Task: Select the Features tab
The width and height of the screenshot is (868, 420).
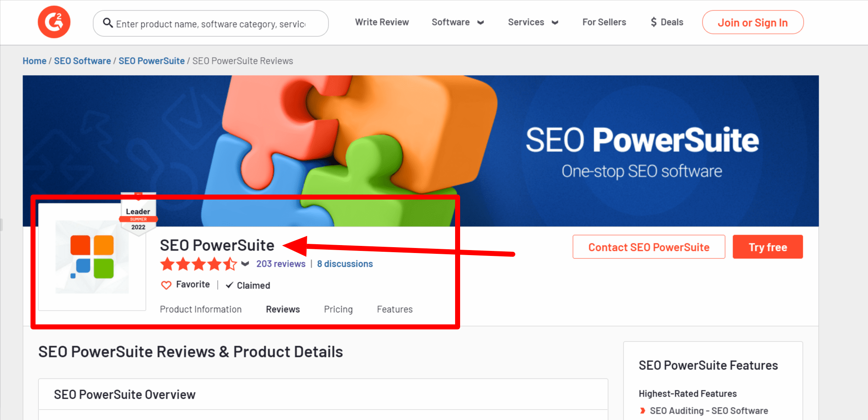Action: (395, 309)
